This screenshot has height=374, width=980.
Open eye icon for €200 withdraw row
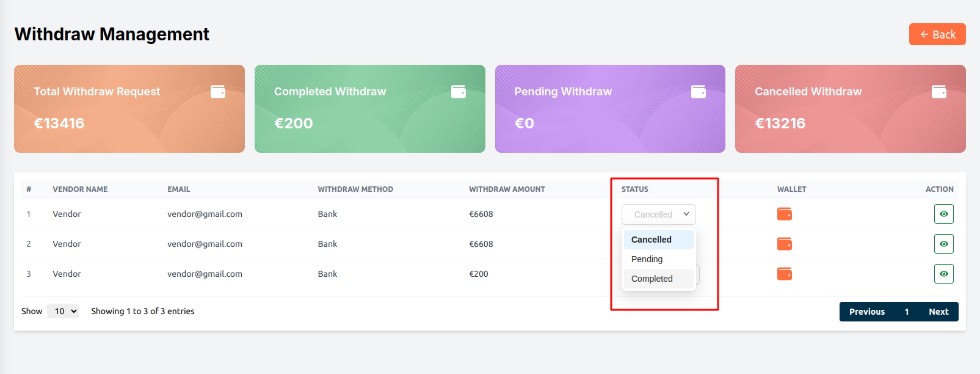click(x=943, y=274)
